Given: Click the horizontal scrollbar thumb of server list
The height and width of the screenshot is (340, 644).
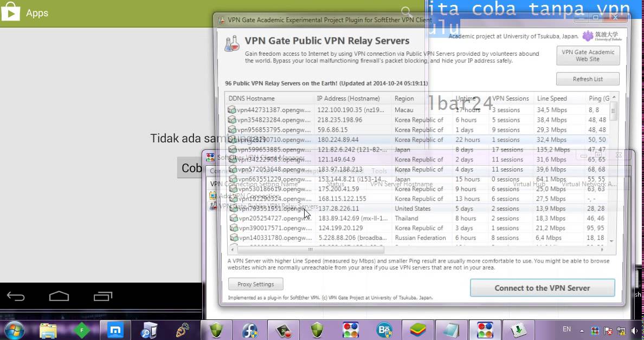Looking at the screenshot, I should click(311, 250).
